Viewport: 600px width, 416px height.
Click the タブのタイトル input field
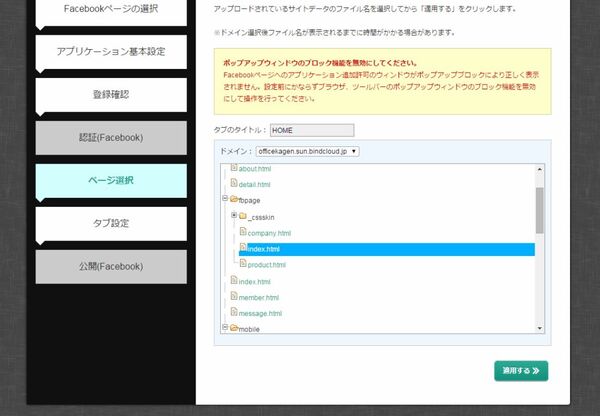(x=312, y=131)
